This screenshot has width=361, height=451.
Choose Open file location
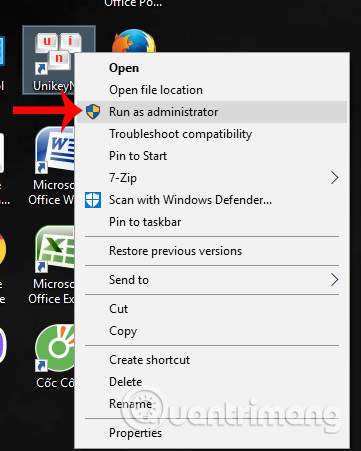[156, 90]
